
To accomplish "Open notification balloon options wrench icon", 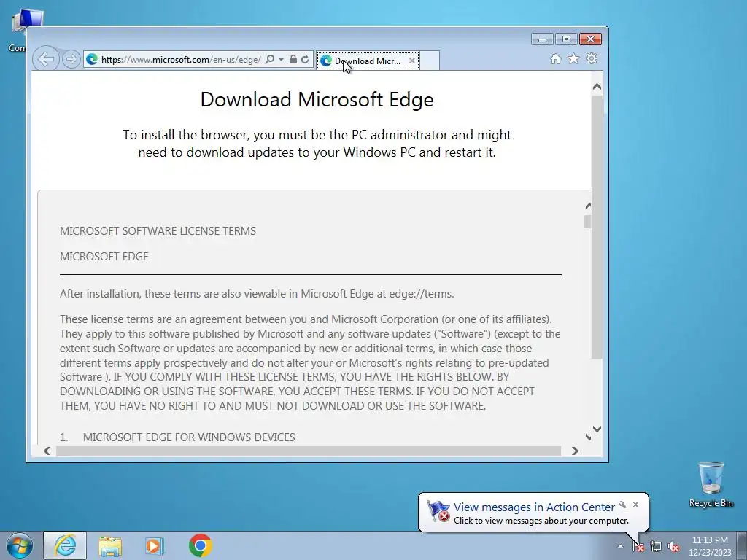I will point(622,505).
